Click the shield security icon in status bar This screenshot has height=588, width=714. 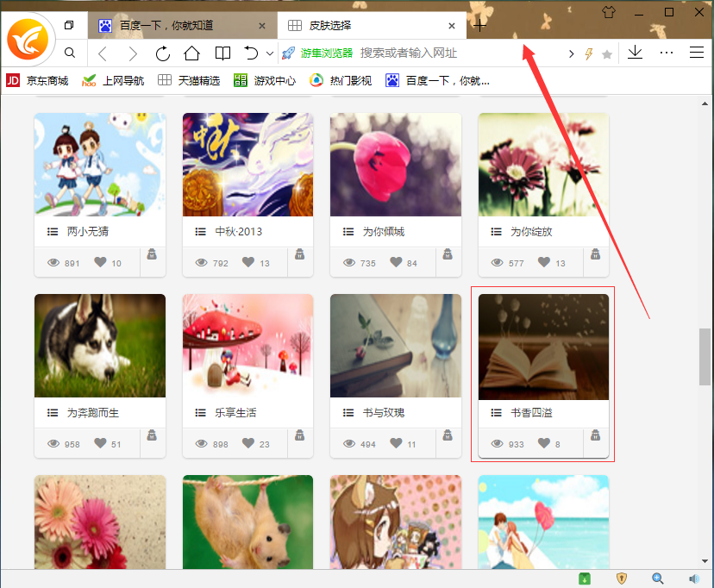click(622, 579)
